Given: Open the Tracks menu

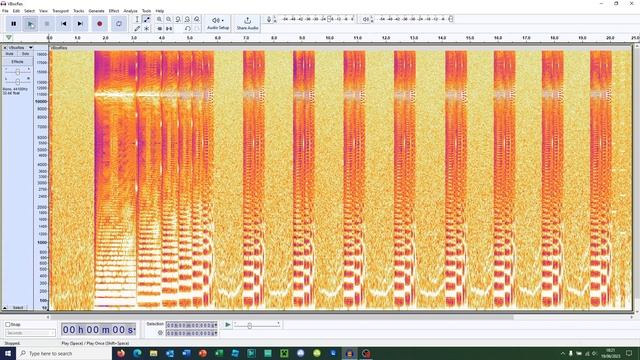Looking at the screenshot, I should tap(78, 11).
